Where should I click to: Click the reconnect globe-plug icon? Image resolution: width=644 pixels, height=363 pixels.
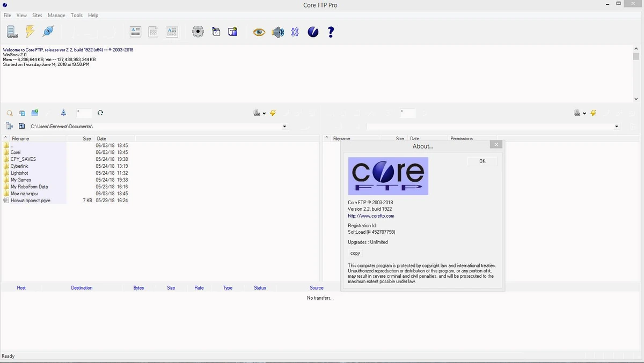[x=48, y=32]
